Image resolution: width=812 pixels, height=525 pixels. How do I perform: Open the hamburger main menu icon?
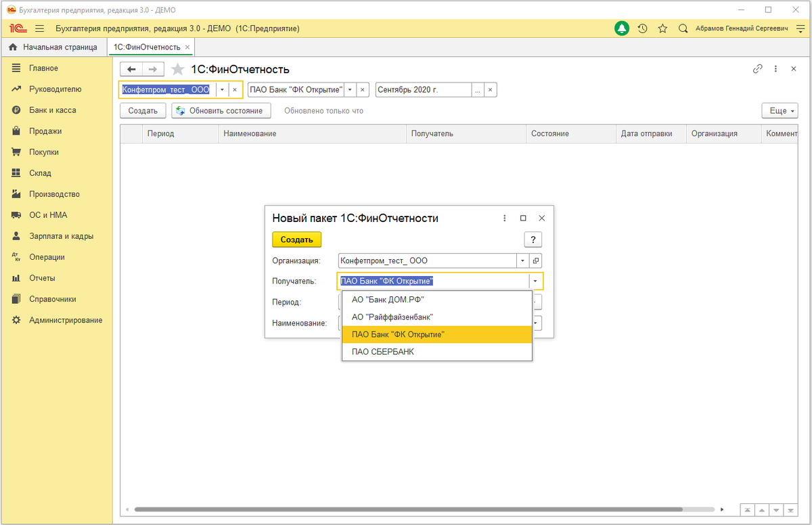pyautogui.click(x=39, y=28)
